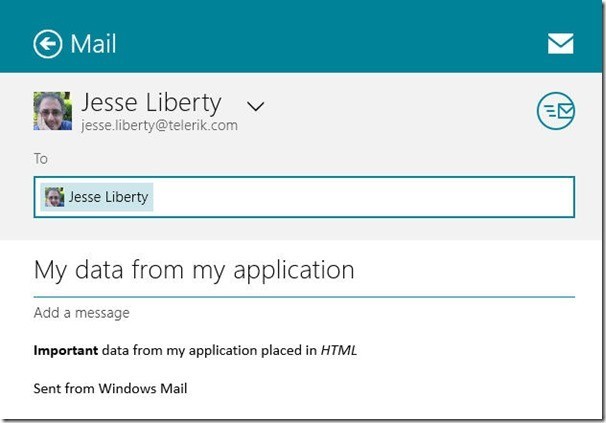Click the back arrow next to Mail
This screenshot has height=423, width=606.
[47, 44]
